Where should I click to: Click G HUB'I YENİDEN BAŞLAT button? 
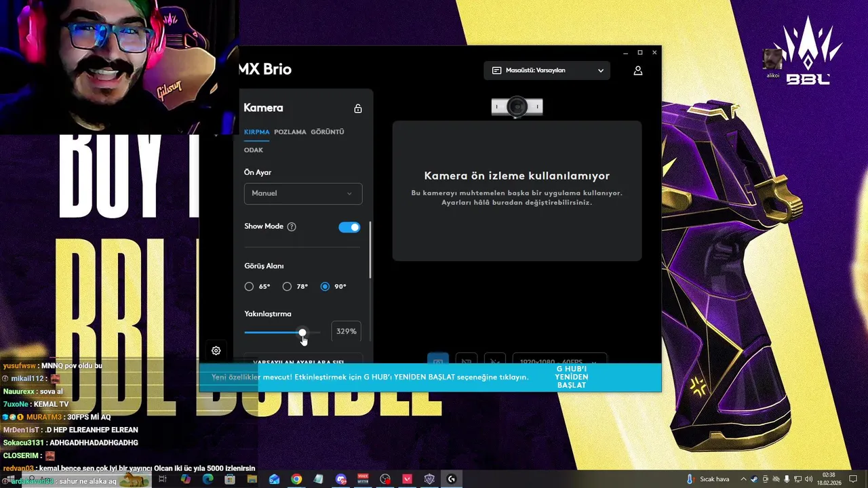572,377
